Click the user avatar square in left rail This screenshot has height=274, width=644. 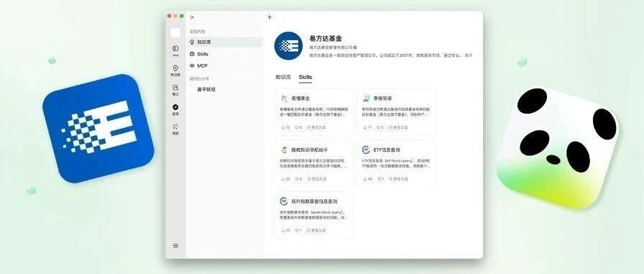pyautogui.click(x=175, y=33)
